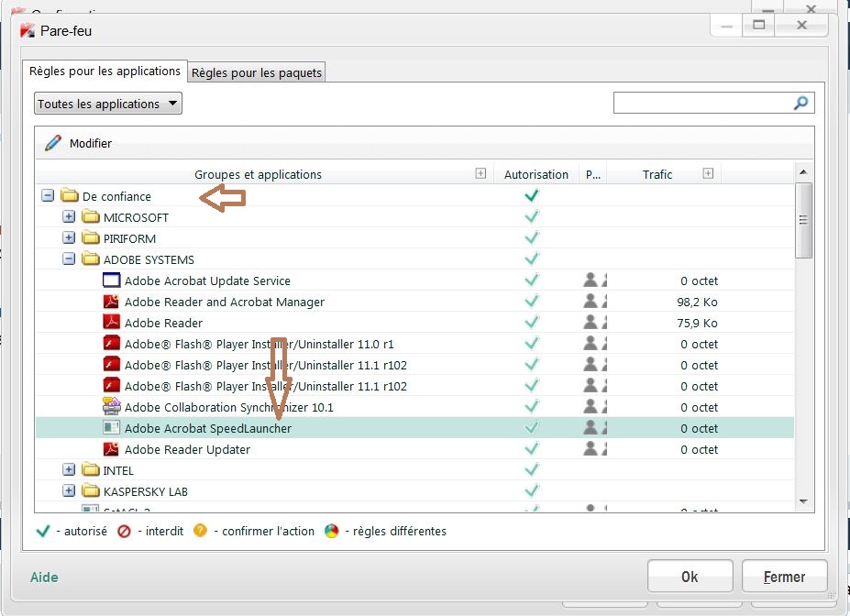
Task: Click Adobe Reader Updater icon
Action: [111, 448]
